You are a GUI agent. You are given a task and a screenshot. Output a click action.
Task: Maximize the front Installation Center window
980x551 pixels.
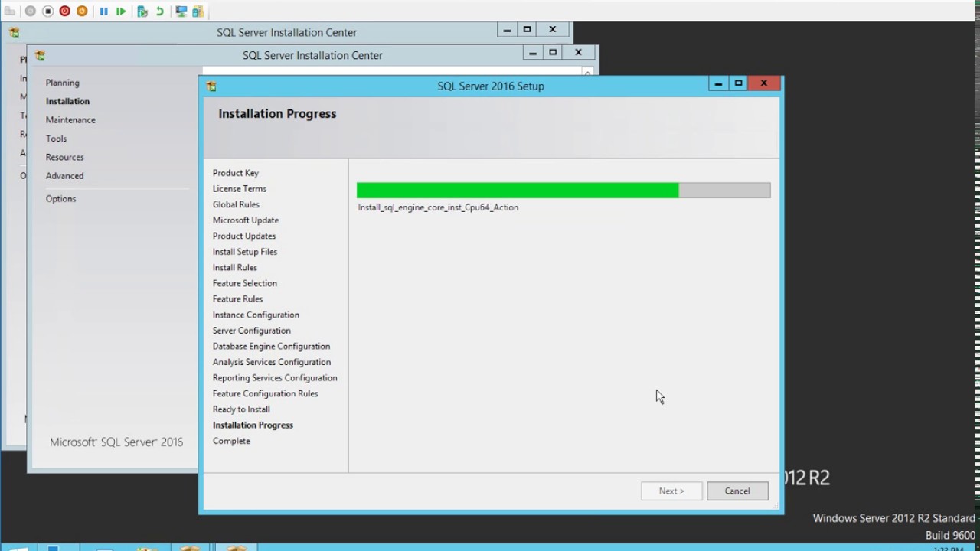(x=553, y=53)
